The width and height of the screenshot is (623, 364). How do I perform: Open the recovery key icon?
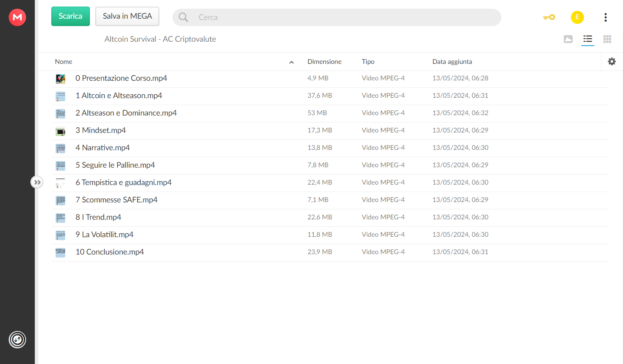point(549,17)
